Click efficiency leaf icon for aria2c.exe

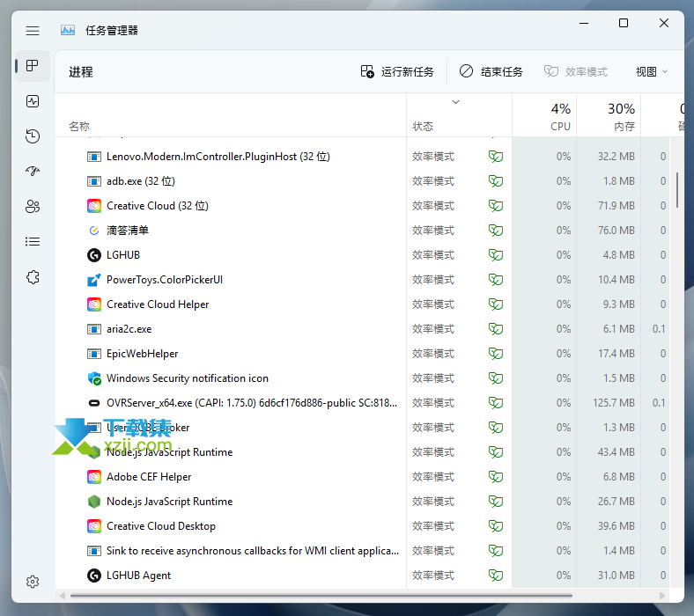click(496, 329)
